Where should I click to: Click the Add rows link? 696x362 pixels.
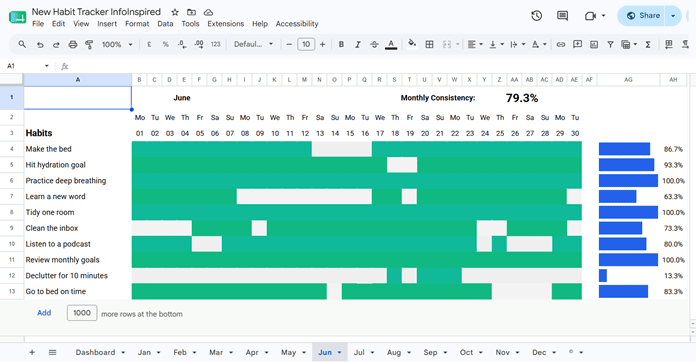(x=44, y=313)
